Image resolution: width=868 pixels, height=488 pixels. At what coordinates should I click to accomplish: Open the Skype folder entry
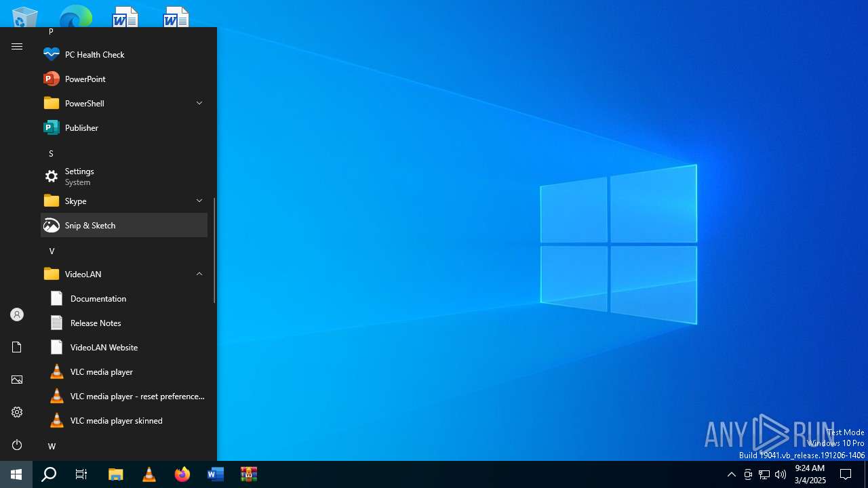124,201
